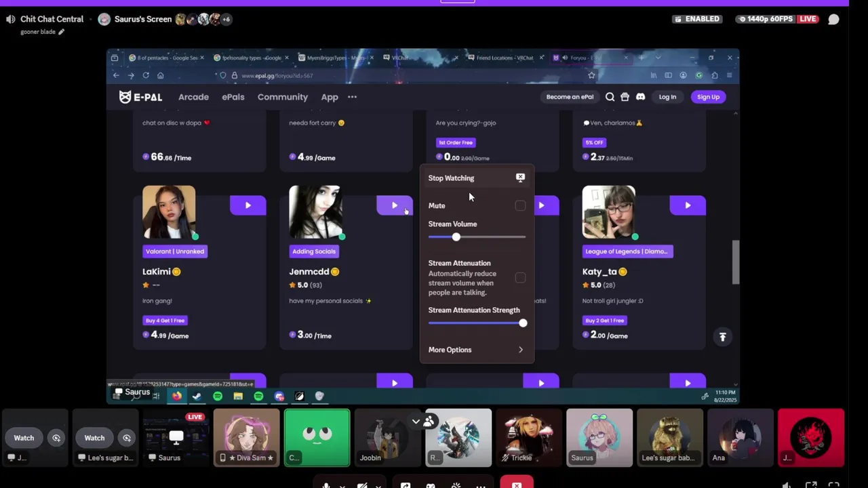Click Watch on Lee's sugar b... stream tile
The width and height of the screenshot is (868, 488).
click(94, 438)
